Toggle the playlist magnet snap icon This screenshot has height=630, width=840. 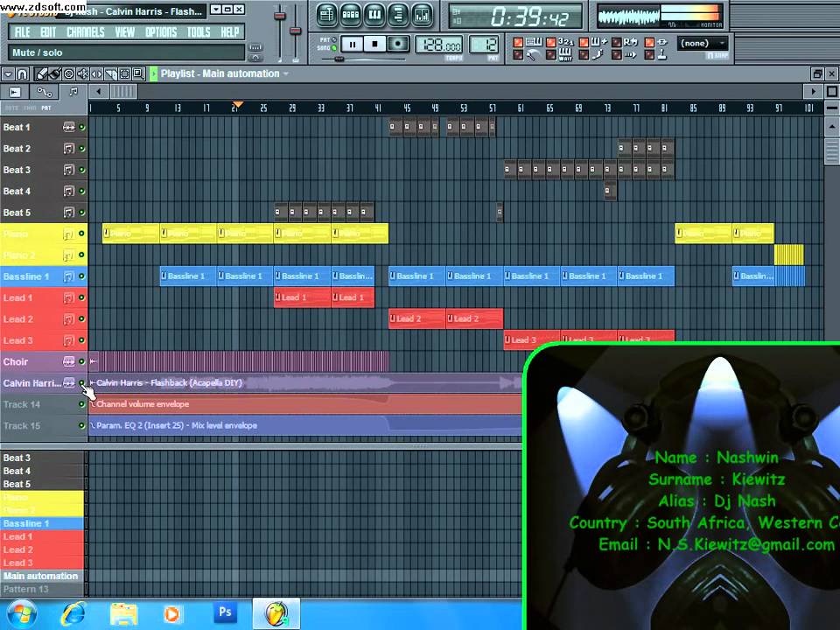(22, 73)
